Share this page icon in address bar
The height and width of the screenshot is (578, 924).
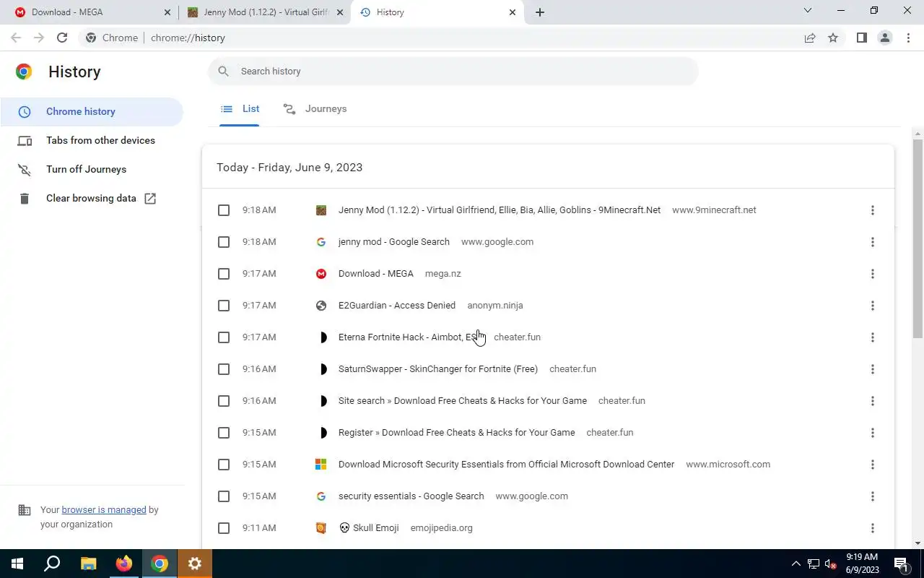(810, 38)
